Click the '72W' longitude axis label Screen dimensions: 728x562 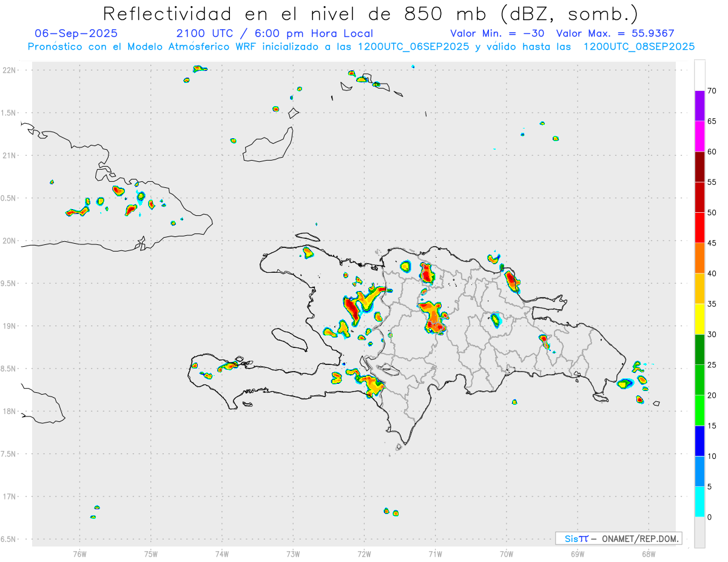pos(364,554)
